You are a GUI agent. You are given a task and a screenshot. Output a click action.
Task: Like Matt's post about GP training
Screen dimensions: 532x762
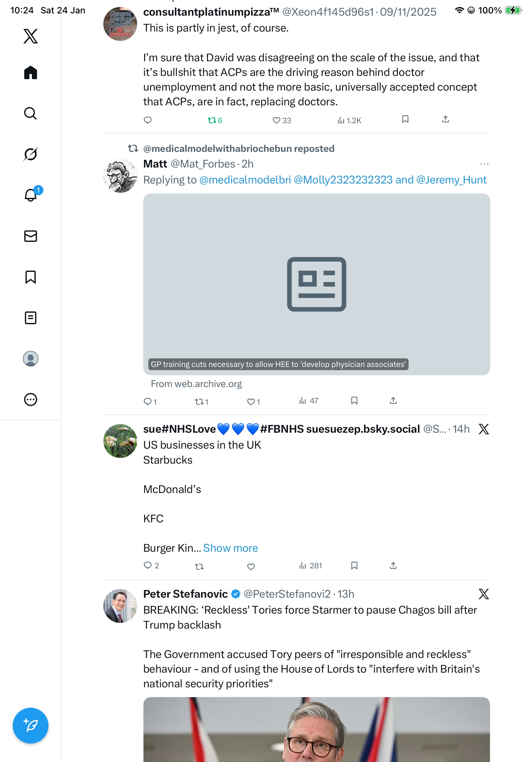coord(251,401)
